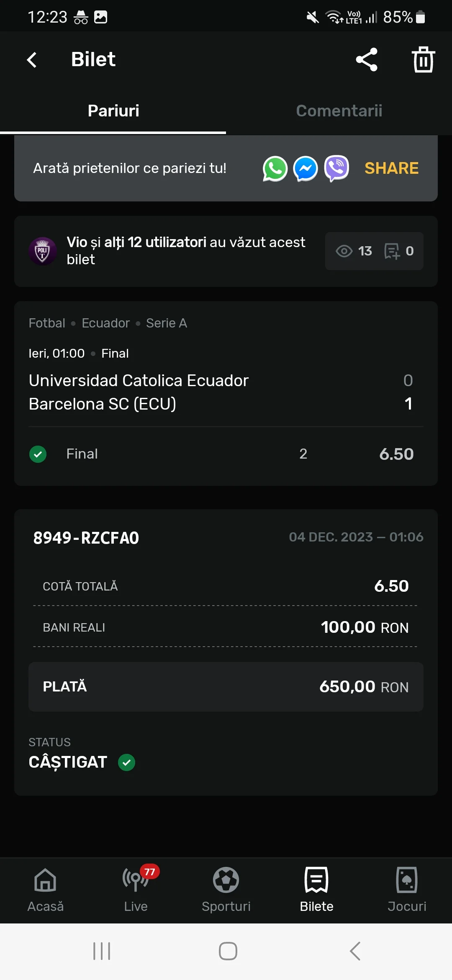Tap the POLI user avatar

[42, 251]
